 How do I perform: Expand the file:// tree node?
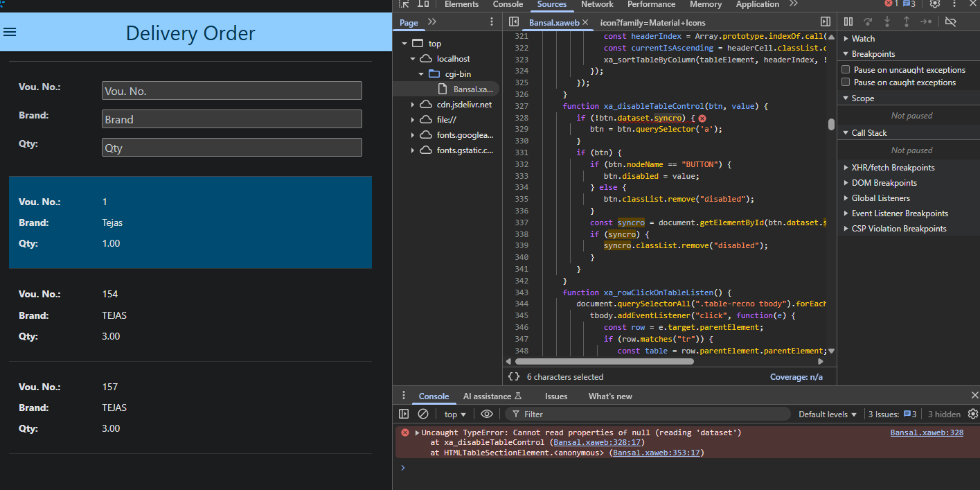413,120
